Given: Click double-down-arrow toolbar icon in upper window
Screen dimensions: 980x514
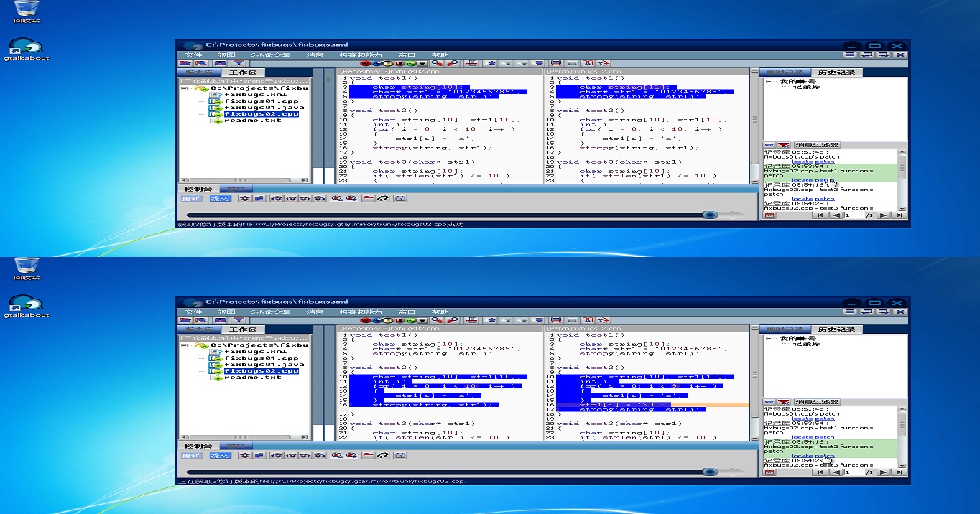Looking at the screenshot, I should coord(538,63).
